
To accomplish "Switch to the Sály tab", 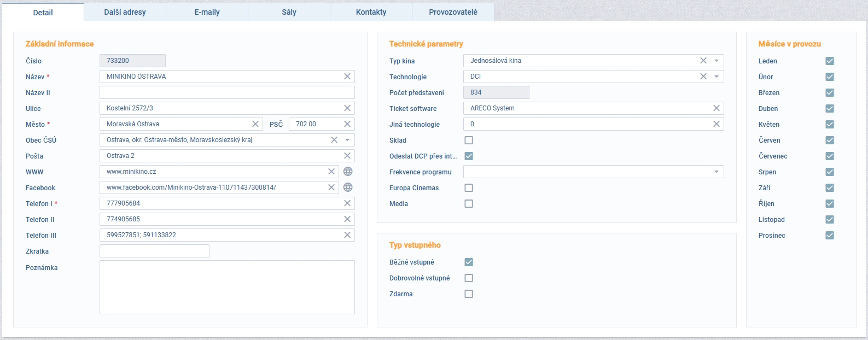I will tap(289, 12).
